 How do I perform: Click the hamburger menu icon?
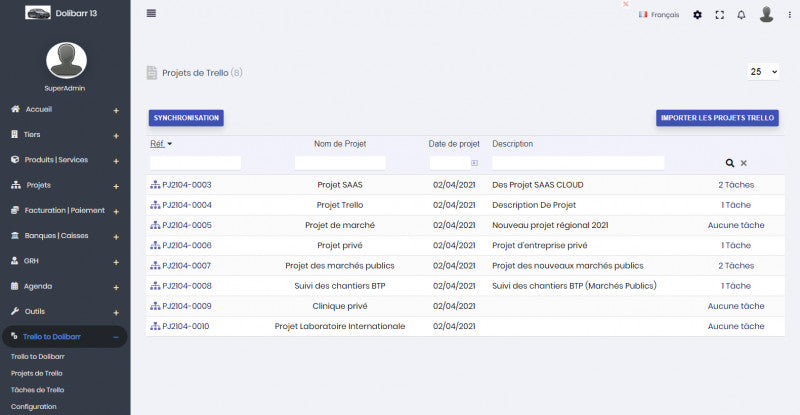[151, 13]
